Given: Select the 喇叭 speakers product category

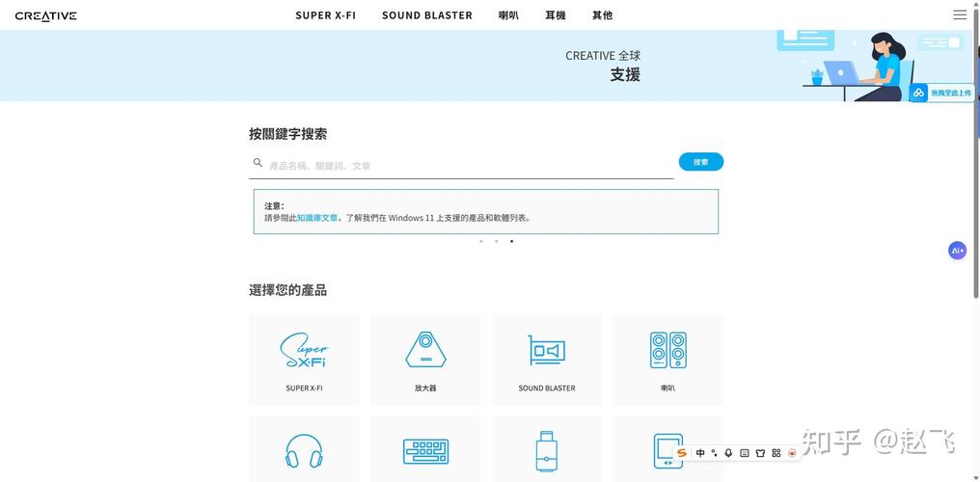Looking at the screenshot, I should (x=668, y=359).
